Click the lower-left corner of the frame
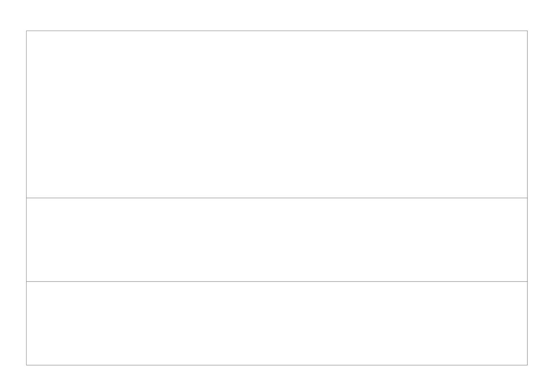554x392 pixels. pyautogui.click(x=26, y=365)
